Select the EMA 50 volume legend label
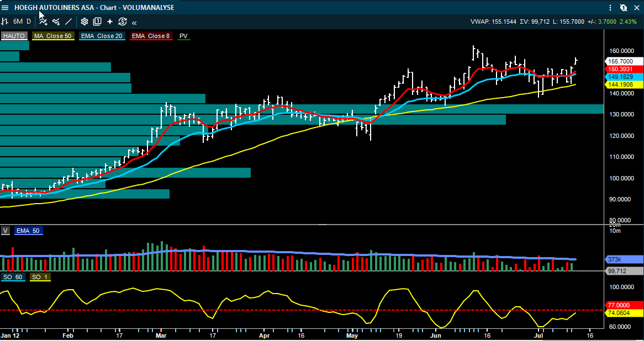The image size is (644, 341). (28, 231)
